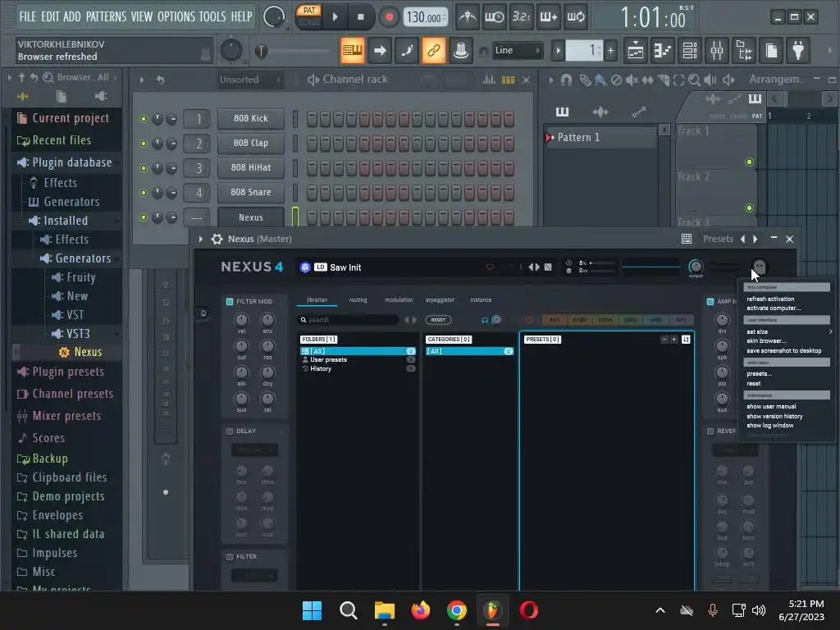840x630 pixels.
Task: Click the RESET button in librarian
Action: (x=438, y=320)
